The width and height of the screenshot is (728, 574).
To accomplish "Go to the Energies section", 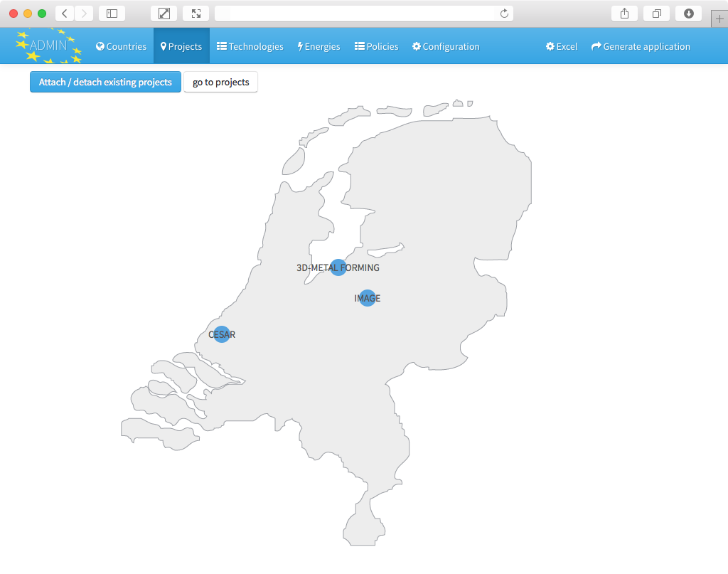I will coord(318,46).
